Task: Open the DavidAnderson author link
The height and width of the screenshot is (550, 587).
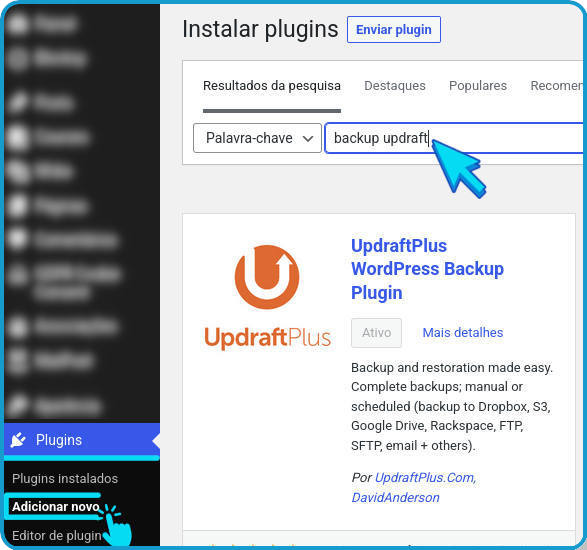Action: (x=395, y=498)
